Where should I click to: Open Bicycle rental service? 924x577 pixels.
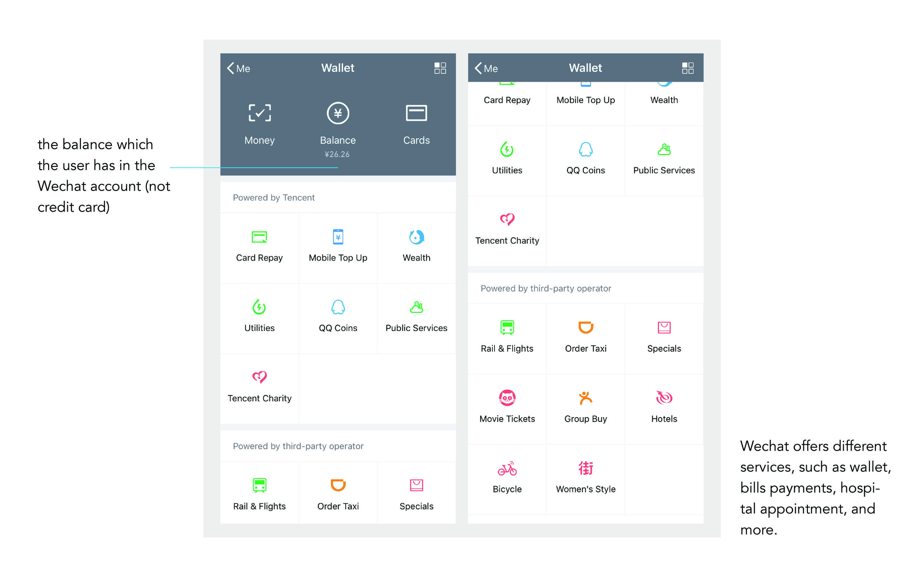pyautogui.click(x=507, y=469)
